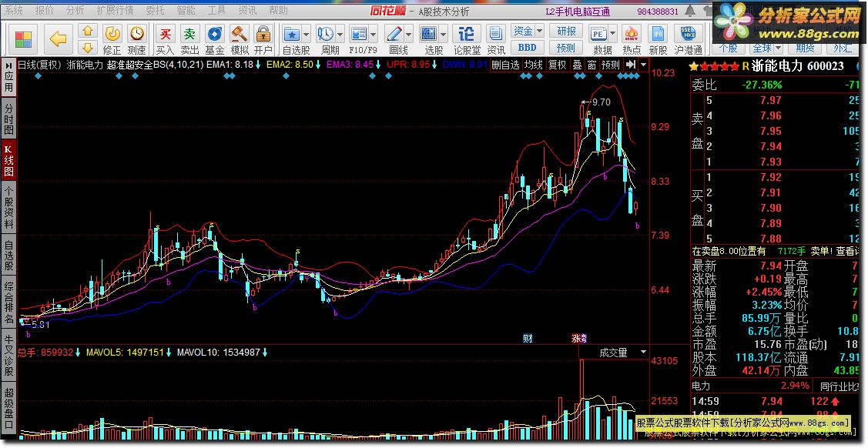Click the 涨停 marker on chart timeline

pyautogui.click(x=579, y=339)
